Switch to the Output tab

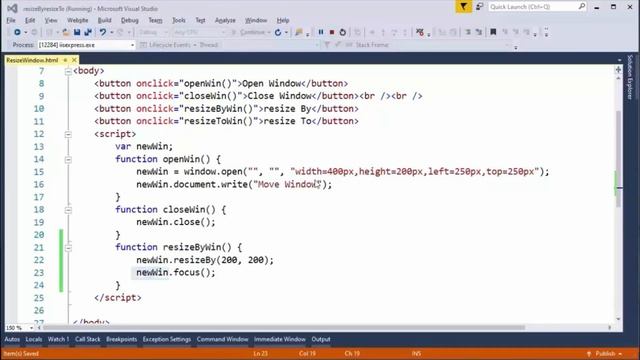(321, 339)
